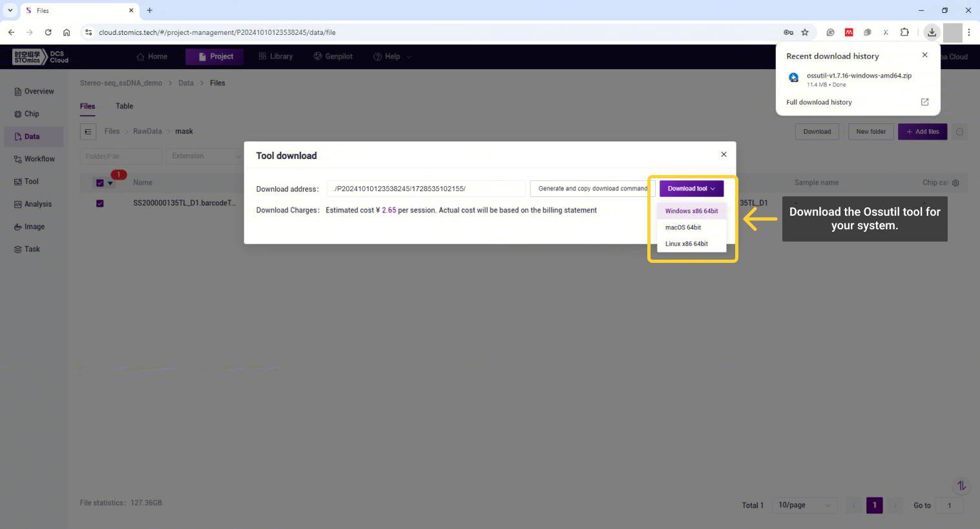Click the Add files button
980x529 pixels.
(923, 132)
